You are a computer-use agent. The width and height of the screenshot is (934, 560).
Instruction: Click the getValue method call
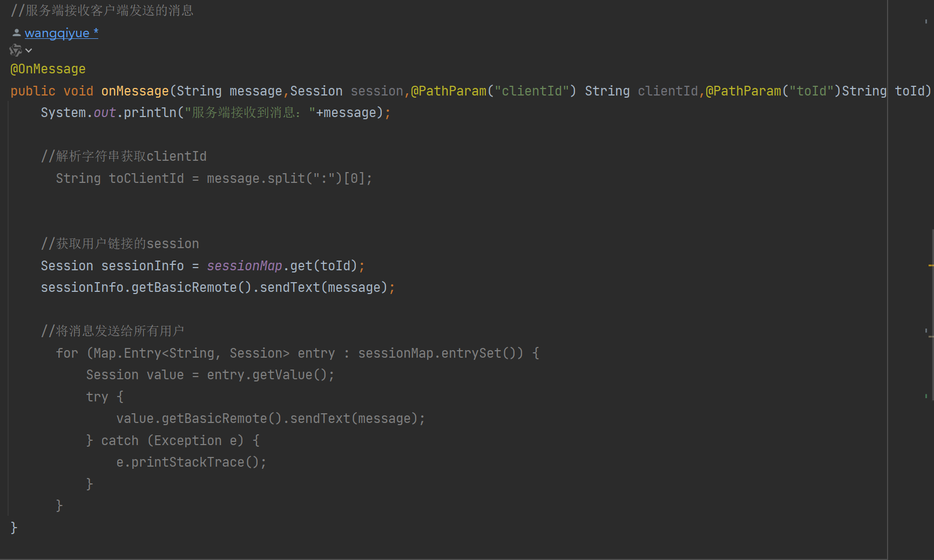[x=282, y=375]
